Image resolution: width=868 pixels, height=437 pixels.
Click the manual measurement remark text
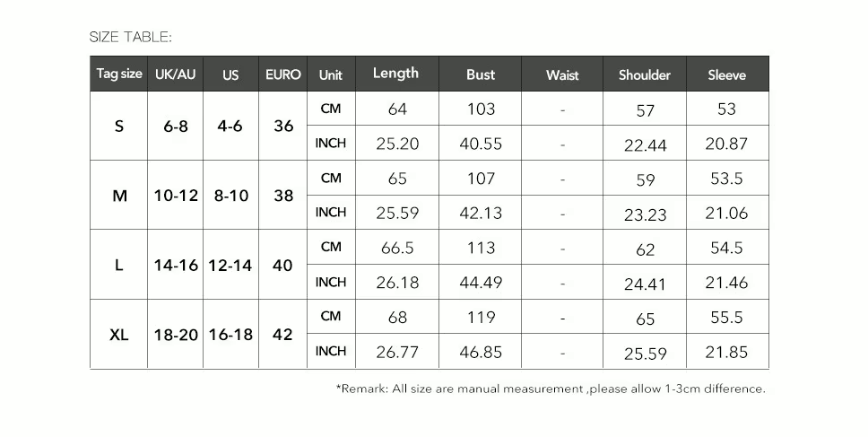click(x=551, y=389)
